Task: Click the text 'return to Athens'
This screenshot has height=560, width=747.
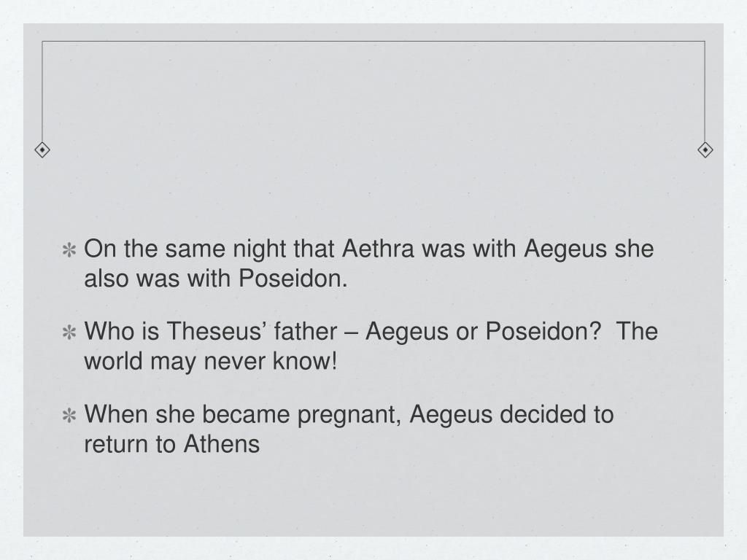Action: point(172,444)
